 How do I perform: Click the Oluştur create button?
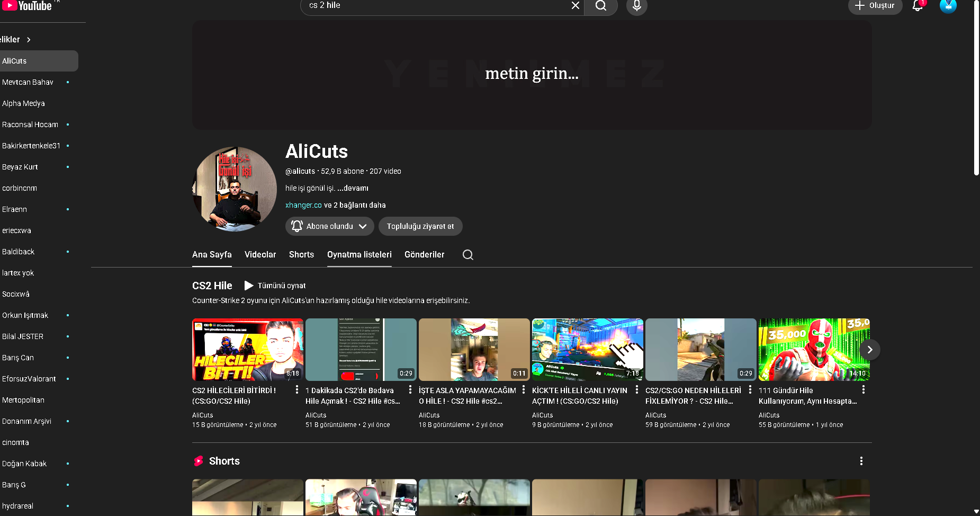pyautogui.click(x=875, y=6)
